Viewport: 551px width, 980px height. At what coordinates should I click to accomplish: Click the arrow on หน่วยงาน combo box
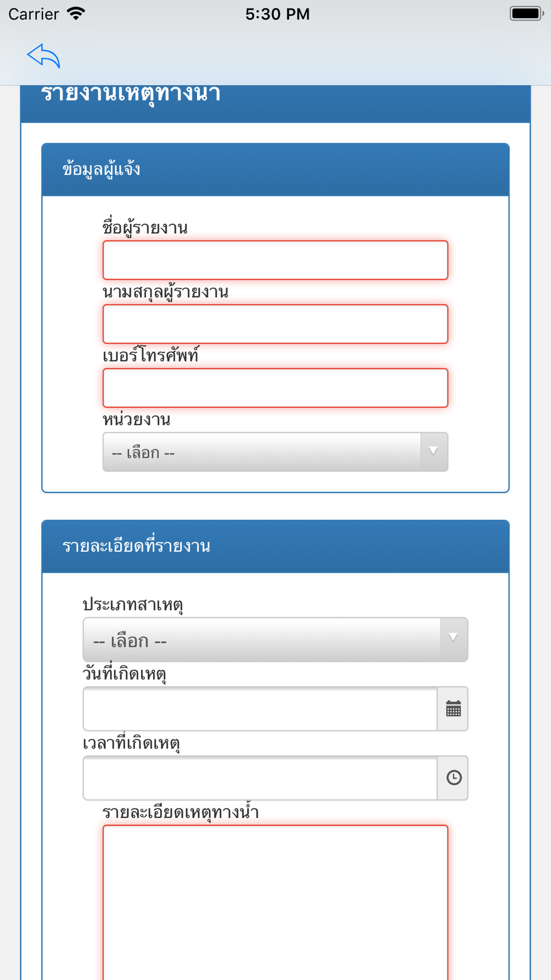click(434, 452)
